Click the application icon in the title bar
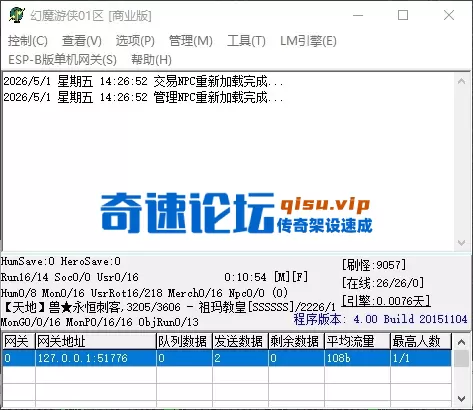The image size is (473, 410). [17, 15]
